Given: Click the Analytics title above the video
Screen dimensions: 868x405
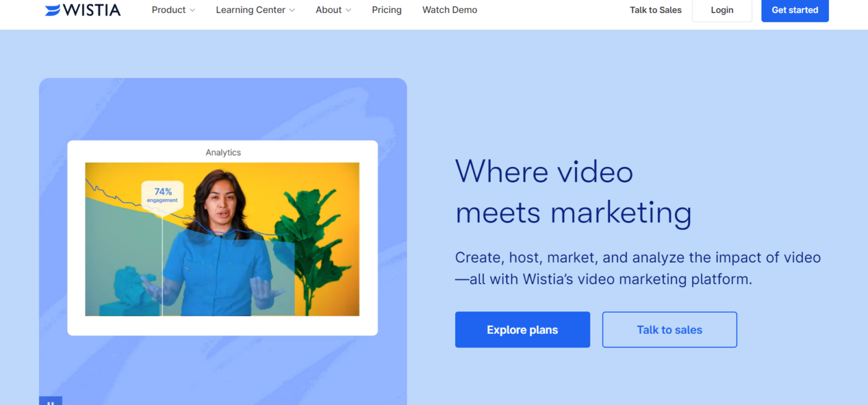Looking at the screenshot, I should click(x=223, y=152).
